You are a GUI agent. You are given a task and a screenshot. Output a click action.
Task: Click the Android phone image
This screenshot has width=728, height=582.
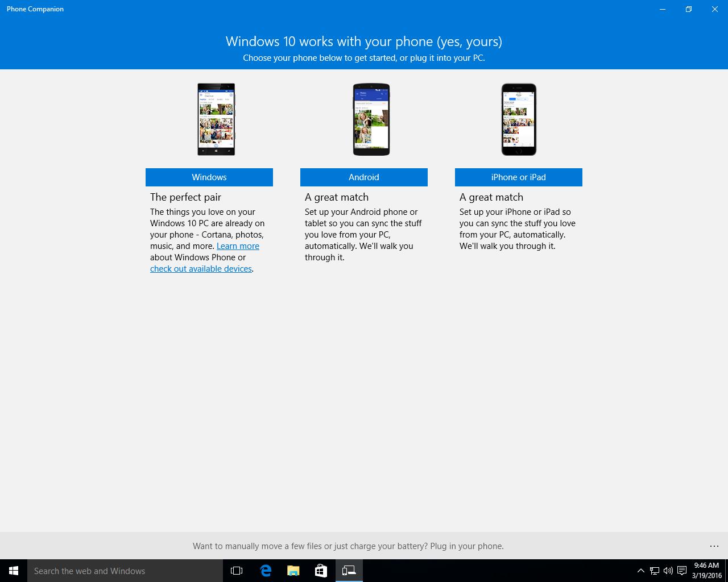click(x=371, y=119)
